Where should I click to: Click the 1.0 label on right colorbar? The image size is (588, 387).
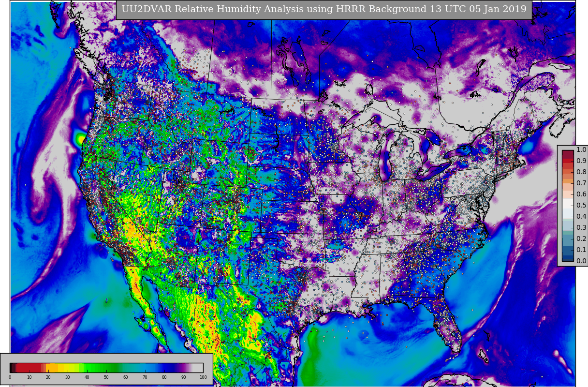point(581,150)
